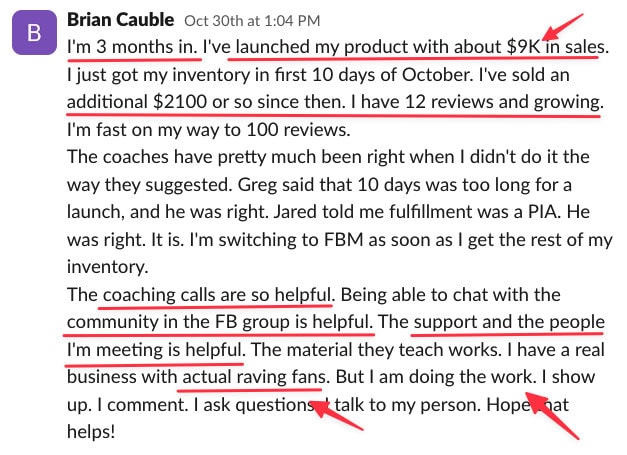Open Brian Cauble's profile name
This screenshot has height=455, width=627.
pyautogui.click(x=120, y=20)
